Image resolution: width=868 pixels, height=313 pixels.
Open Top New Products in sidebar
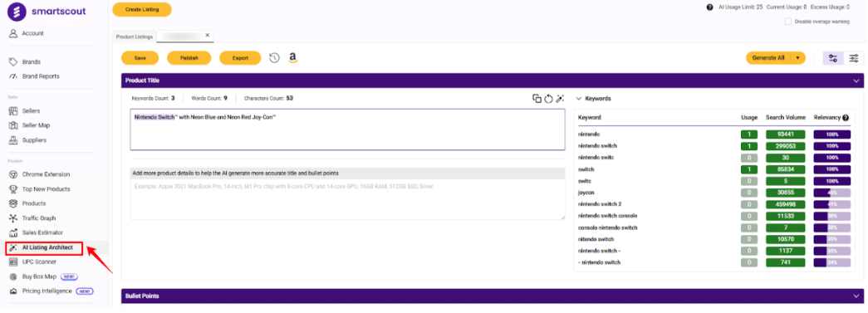pyautogui.click(x=46, y=189)
